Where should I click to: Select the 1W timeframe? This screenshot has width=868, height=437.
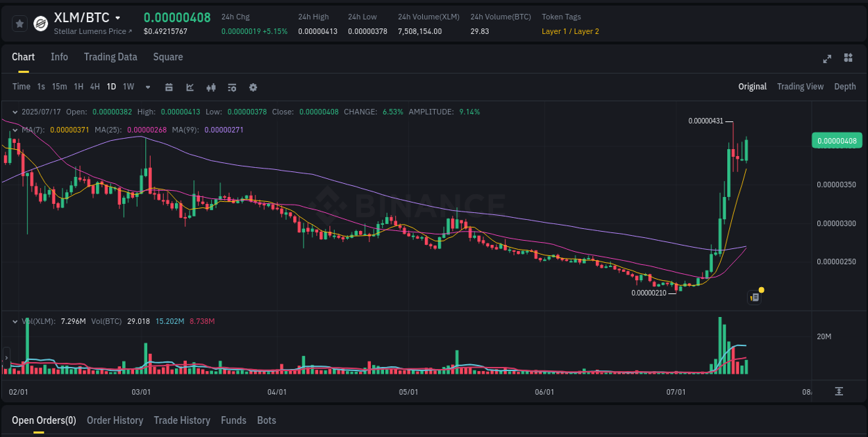128,87
